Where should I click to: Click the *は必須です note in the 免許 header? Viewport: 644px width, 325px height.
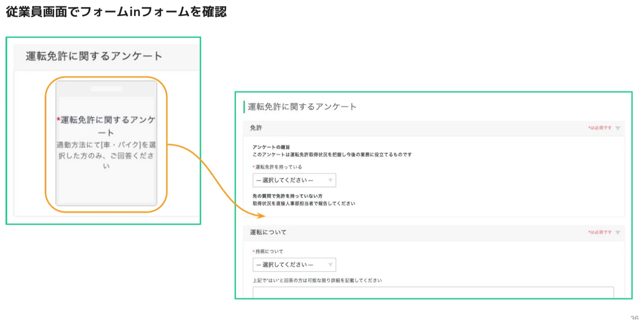(x=600, y=128)
